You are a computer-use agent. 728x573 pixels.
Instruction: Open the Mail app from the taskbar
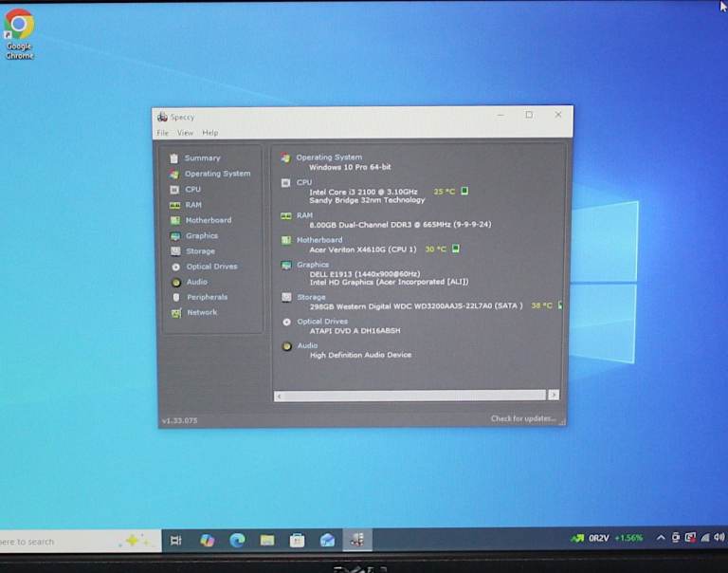pos(327,540)
